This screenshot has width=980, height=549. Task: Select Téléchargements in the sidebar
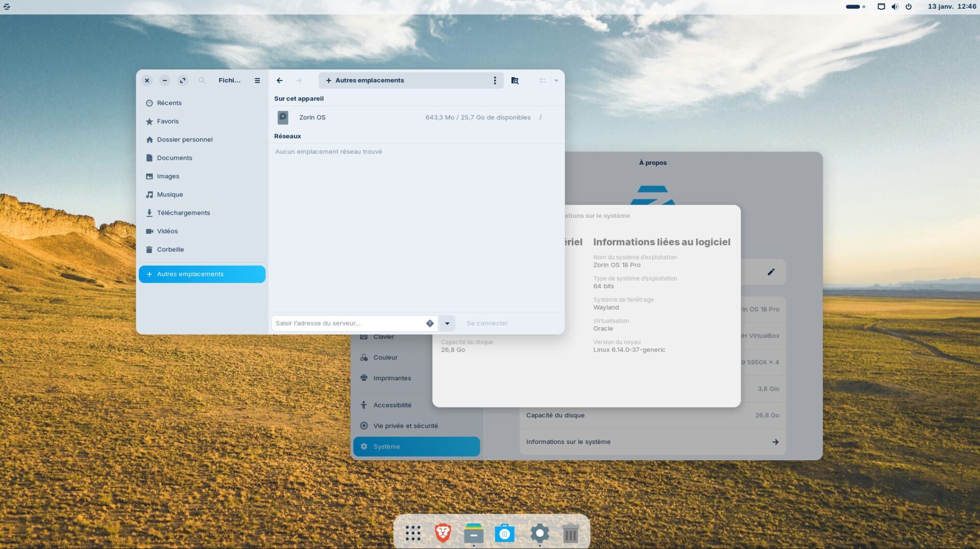(183, 213)
